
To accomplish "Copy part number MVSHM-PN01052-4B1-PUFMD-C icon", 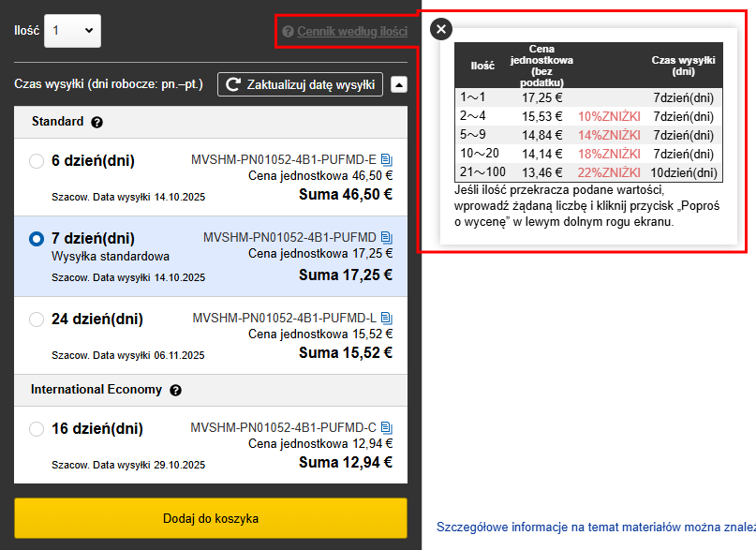I will pos(387,427).
